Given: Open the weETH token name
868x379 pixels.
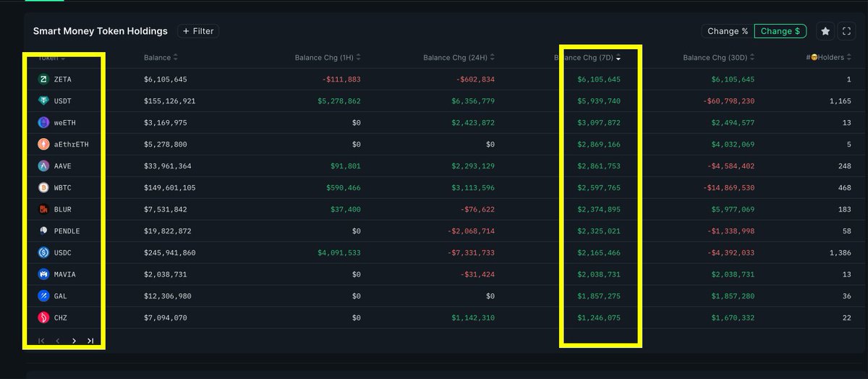Looking at the screenshot, I should 65,123.
